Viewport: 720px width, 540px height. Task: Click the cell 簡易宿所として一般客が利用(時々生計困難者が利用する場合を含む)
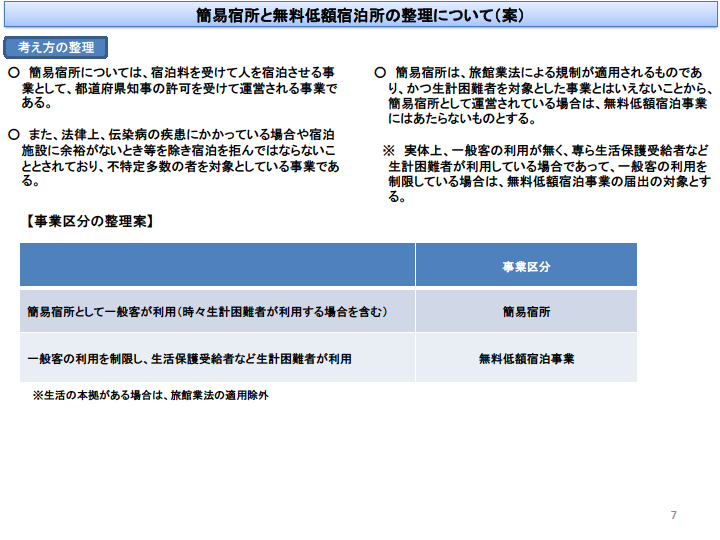[217, 311]
